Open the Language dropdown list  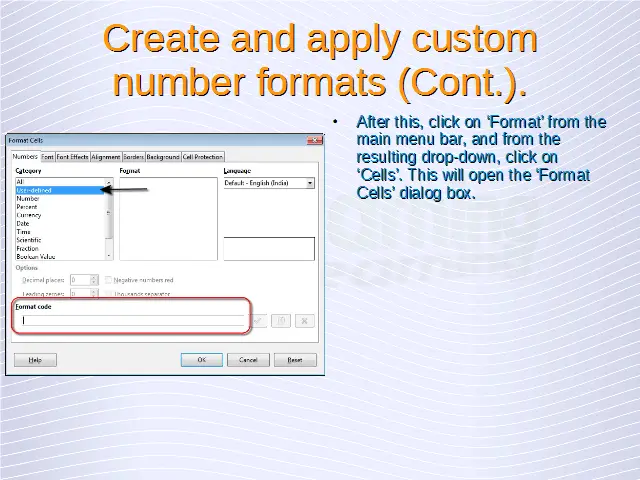[x=310, y=184]
